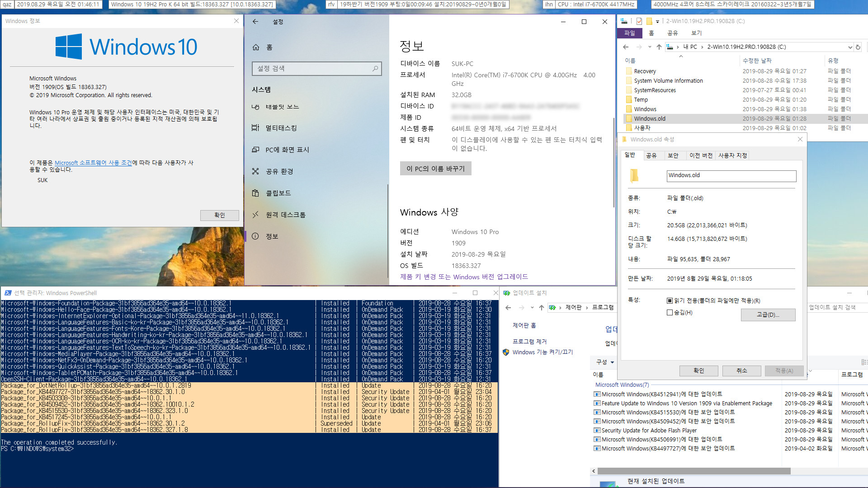Click search magnifier in Settings search box
868x488 pixels.
coord(375,69)
